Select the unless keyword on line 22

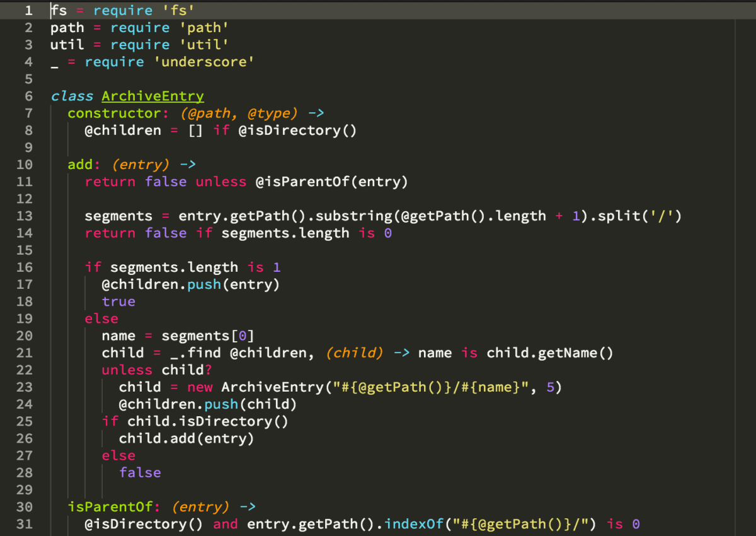127,370
